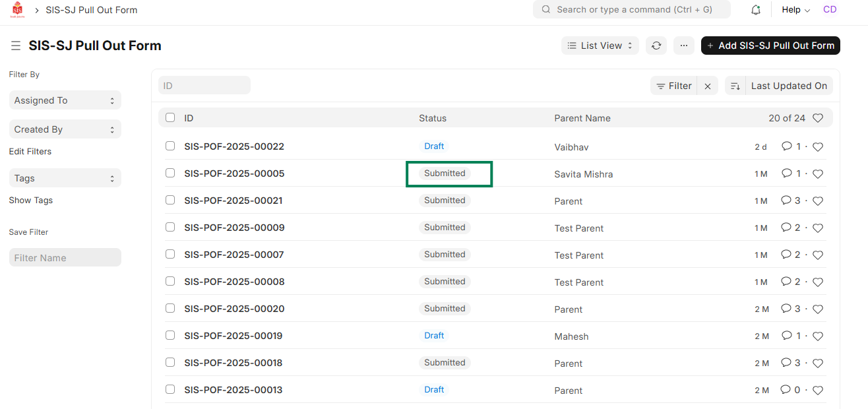This screenshot has height=409, width=868.
Task: Open the Created By filter dropdown
Action: point(65,129)
